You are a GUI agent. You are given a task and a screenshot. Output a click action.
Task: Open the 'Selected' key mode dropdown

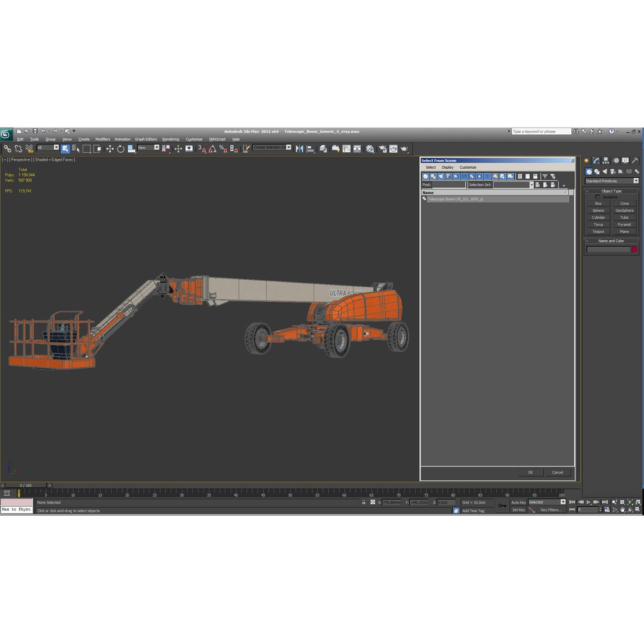pyautogui.click(x=547, y=502)
